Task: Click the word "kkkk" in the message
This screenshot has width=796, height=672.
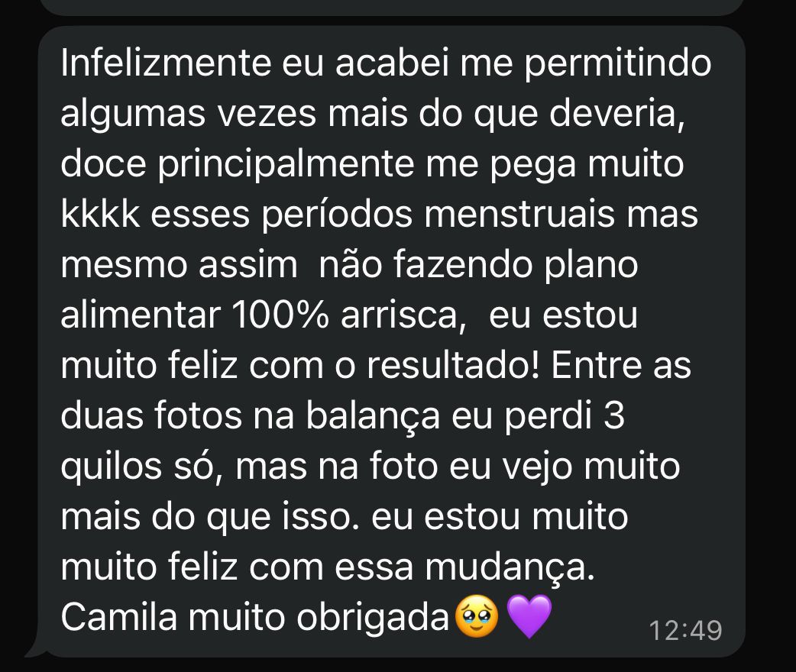Action: [x=100, y=214]
